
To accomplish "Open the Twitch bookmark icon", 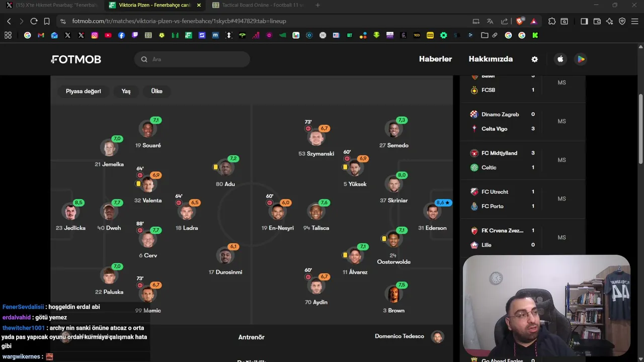I will pos(135,35).
